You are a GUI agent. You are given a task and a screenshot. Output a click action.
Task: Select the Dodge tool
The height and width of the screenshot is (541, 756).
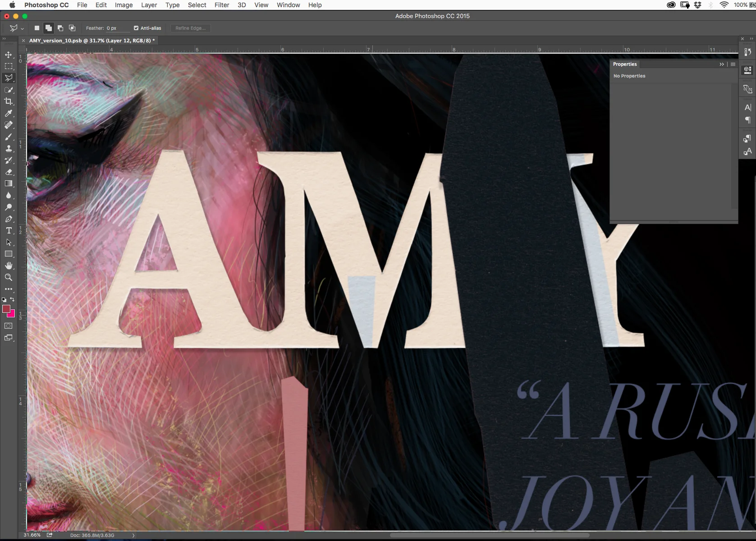pos(9,207)
